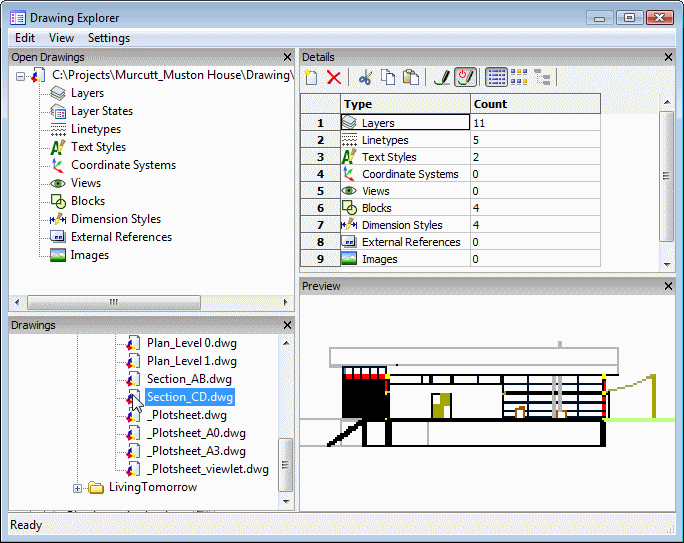Click the red Delete X icon
The height and width of the screenshot is (543, 684).
tap(334, 78)
